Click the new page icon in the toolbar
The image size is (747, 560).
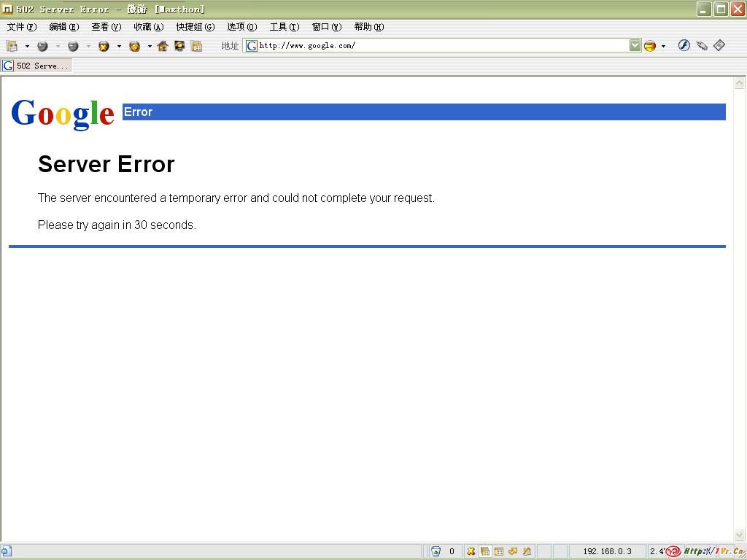12,46
